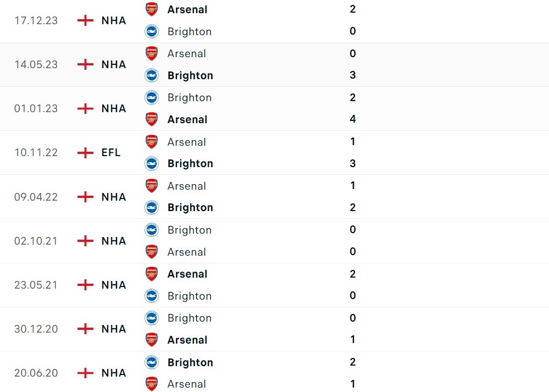Select EFL competition label for 10.11.22

tap(112, 152)
